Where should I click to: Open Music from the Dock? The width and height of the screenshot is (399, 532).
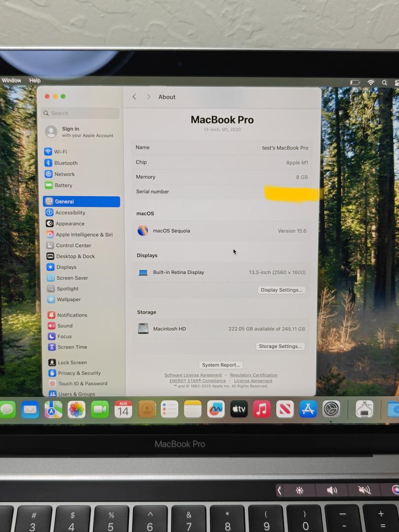tap(262, 409)
